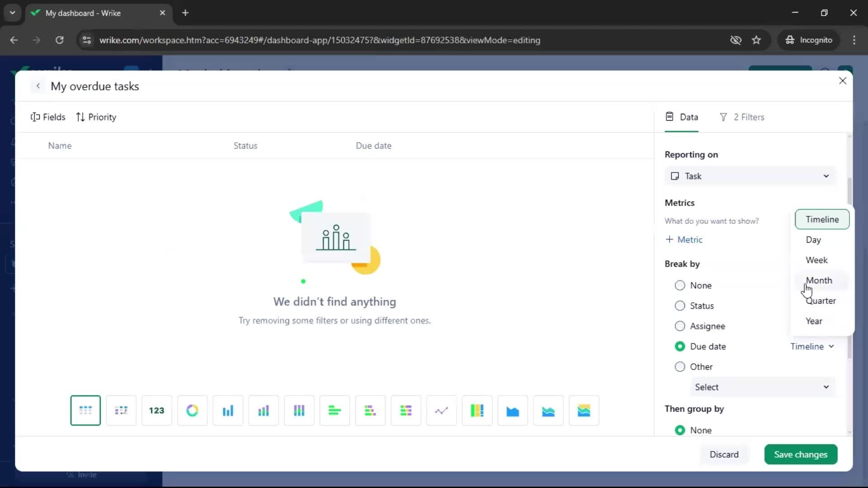Select the Due date break by radio

(680, 346)
